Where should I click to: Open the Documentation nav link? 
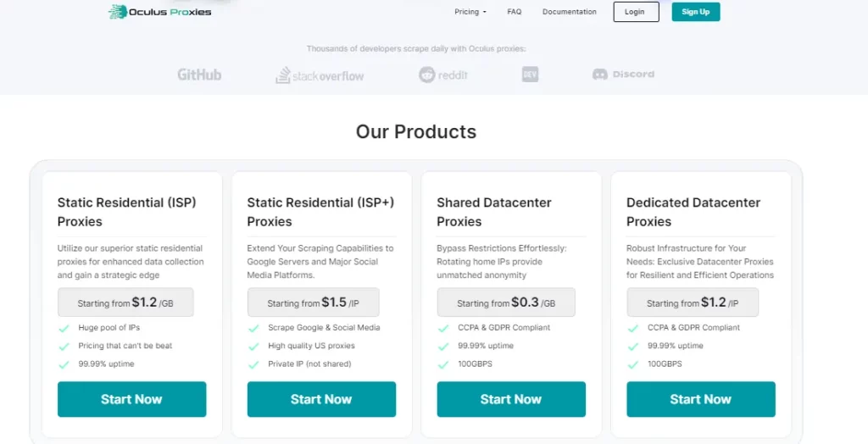click(570, 12)
